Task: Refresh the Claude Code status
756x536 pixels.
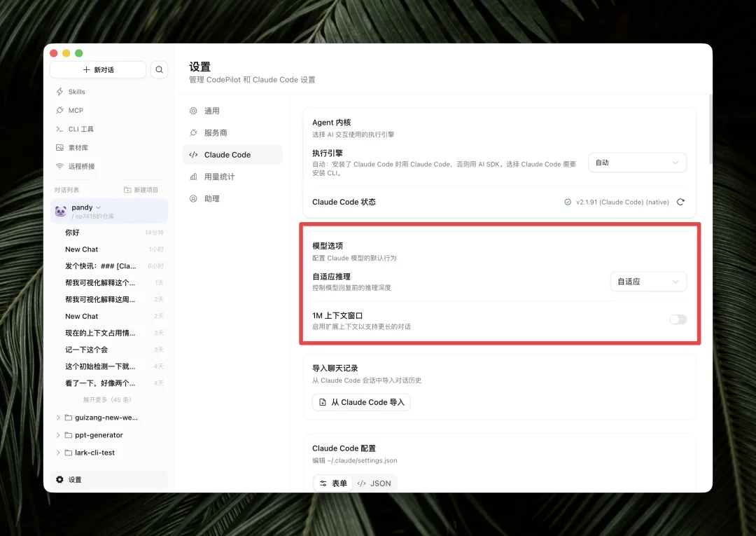Action: point(680,202)
